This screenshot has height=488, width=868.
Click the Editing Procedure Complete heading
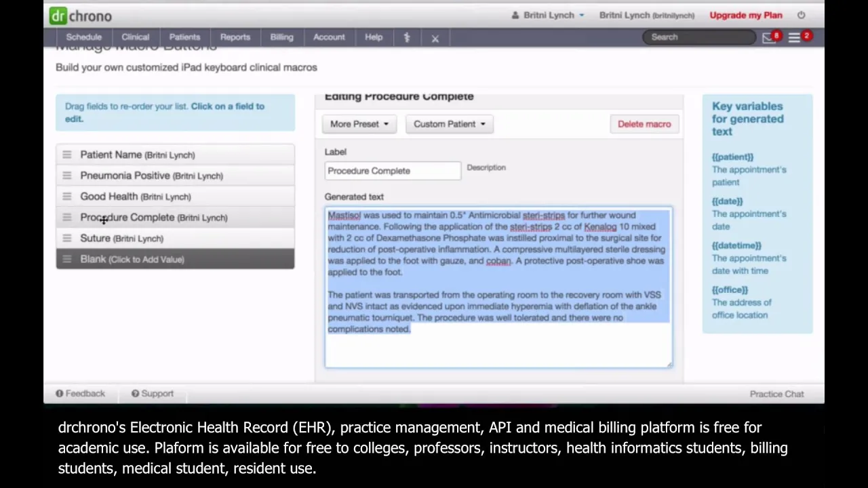pos(399,96)
